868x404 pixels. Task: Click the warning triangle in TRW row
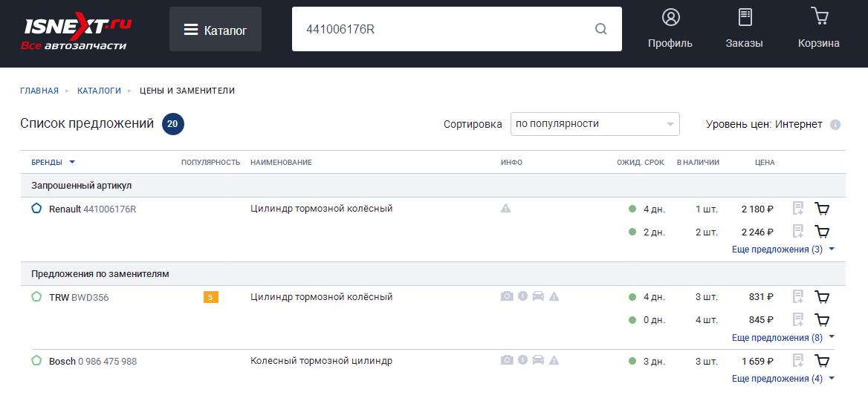pos(554,296)
